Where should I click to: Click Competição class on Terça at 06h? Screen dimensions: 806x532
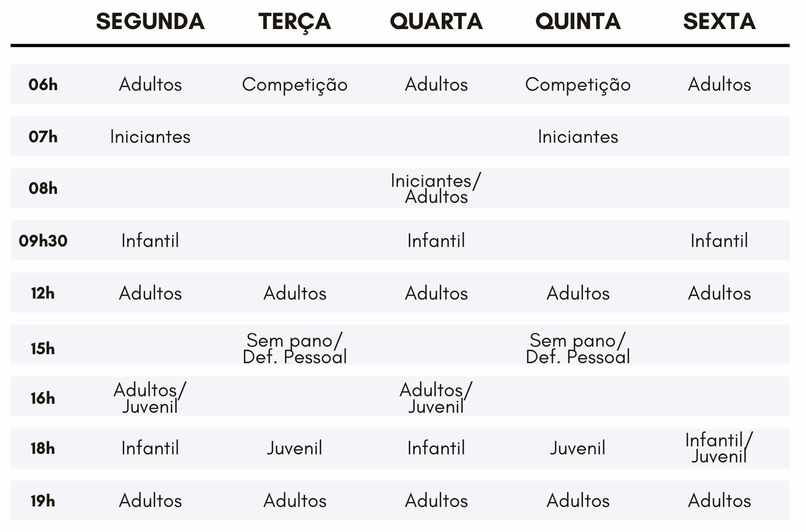294,84
